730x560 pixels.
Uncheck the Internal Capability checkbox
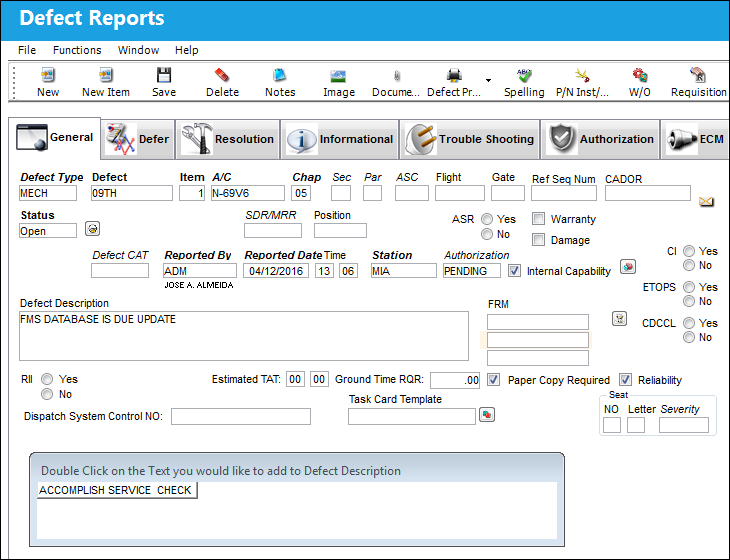tap(514, 271)
